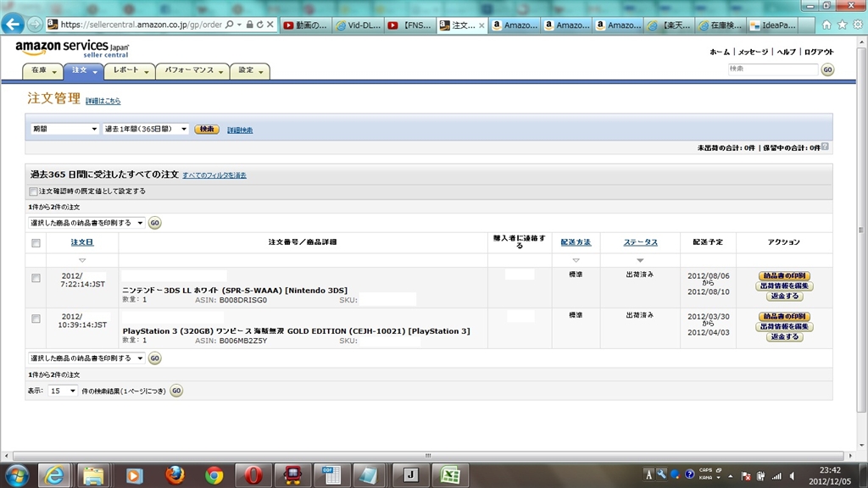
Task: Open the Windows Start orb
Action: click(16, 475)
